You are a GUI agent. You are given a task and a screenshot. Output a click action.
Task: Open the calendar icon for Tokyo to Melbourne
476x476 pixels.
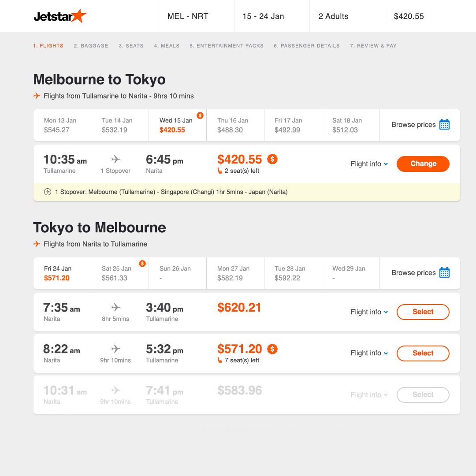coord(444,273)
